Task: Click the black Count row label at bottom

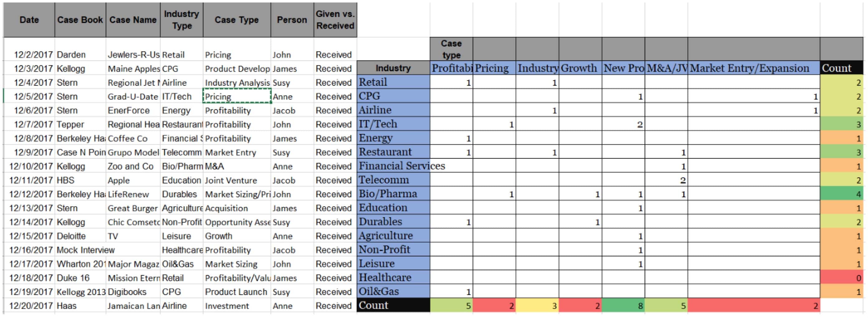Action: click(x=393, y=306)
